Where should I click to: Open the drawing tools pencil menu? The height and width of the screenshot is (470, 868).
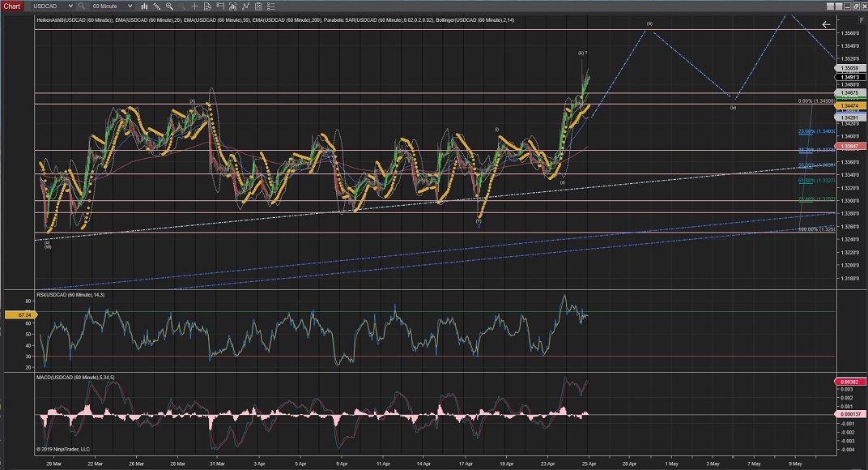pyautogui.click(x=157, y=6)
